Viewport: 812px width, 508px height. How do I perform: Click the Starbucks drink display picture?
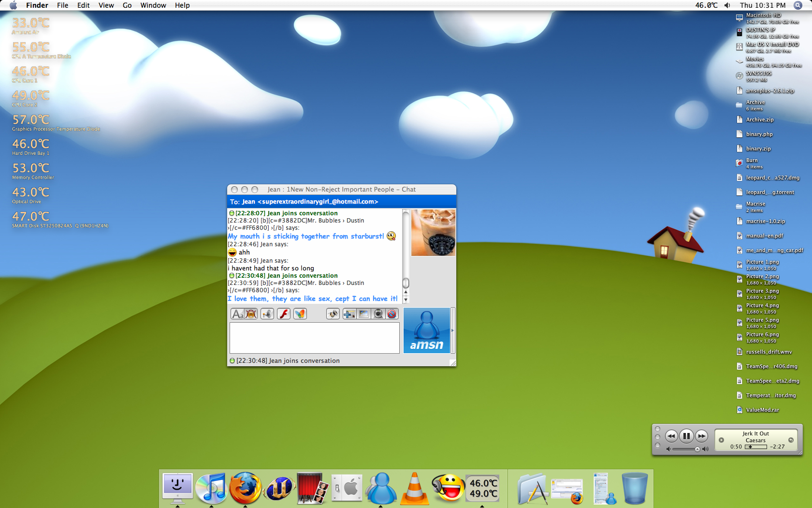433,233
